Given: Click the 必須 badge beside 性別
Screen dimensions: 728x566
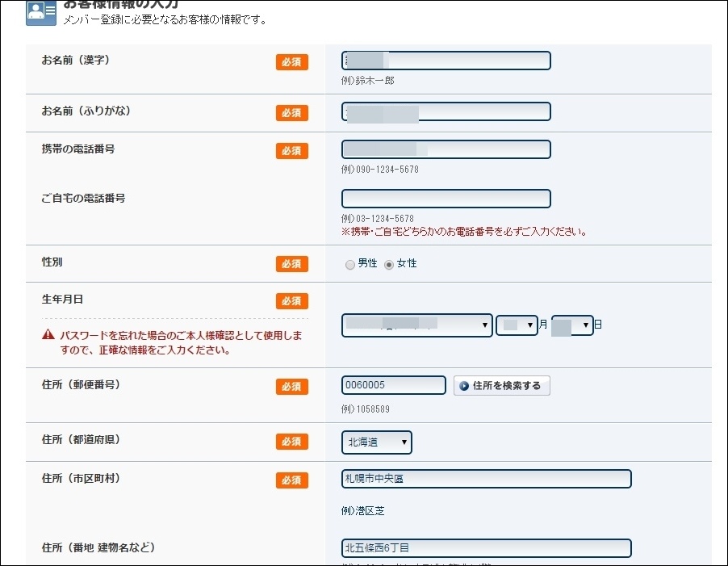Looking at the screenshot, I should (x=291, y=264).
